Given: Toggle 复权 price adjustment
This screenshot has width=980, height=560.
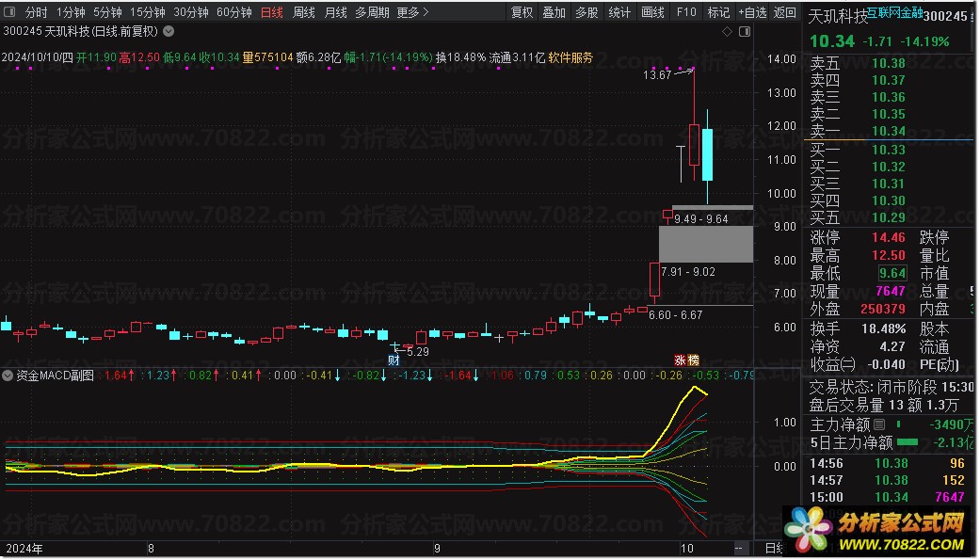Looking at the screenshot, I should (x=522, y=12).
